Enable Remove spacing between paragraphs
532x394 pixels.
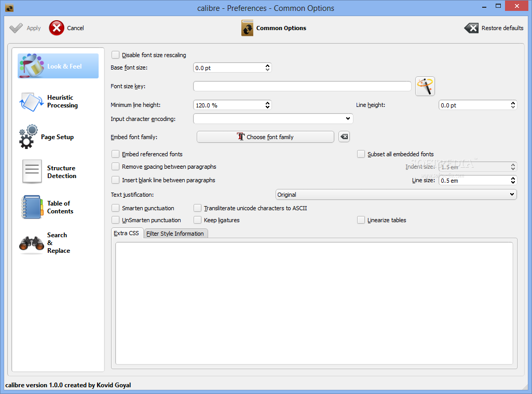click(115, 167)
